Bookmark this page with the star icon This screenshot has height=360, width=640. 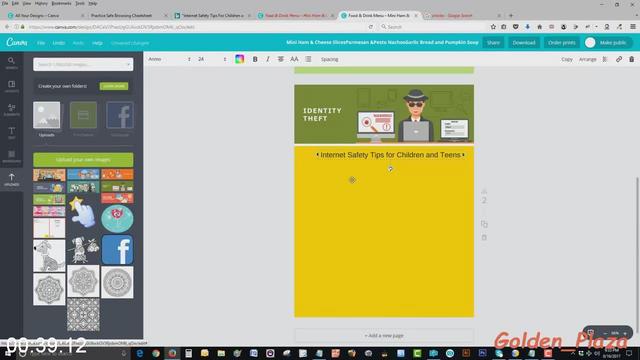point(493,27)
